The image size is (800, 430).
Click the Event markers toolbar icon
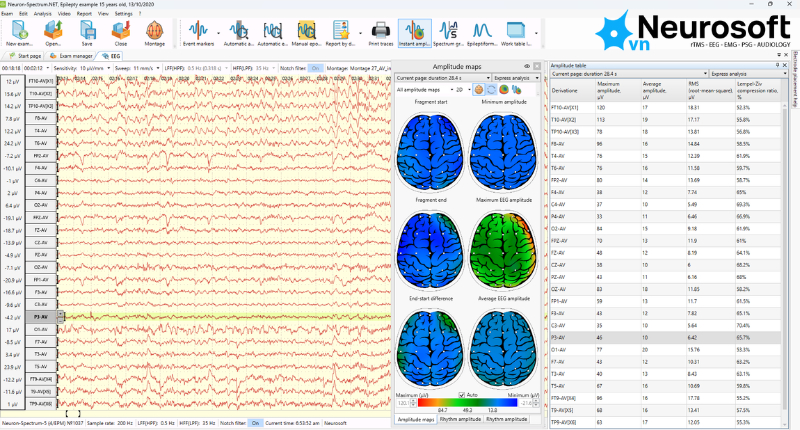click(198, 34)
